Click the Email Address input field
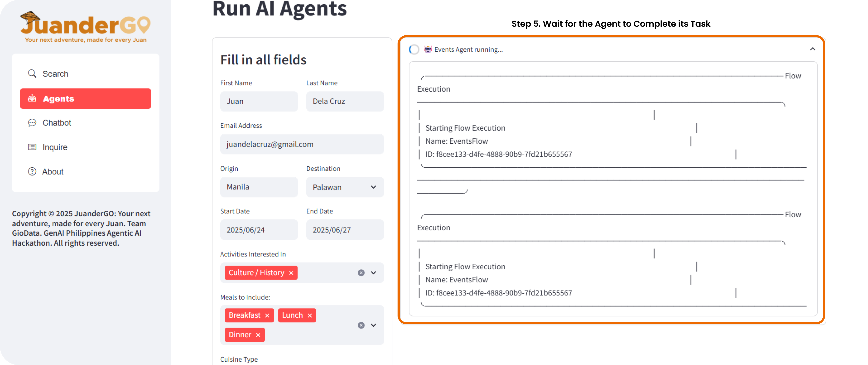The image size is (868, 365). [x=302, y=144]
